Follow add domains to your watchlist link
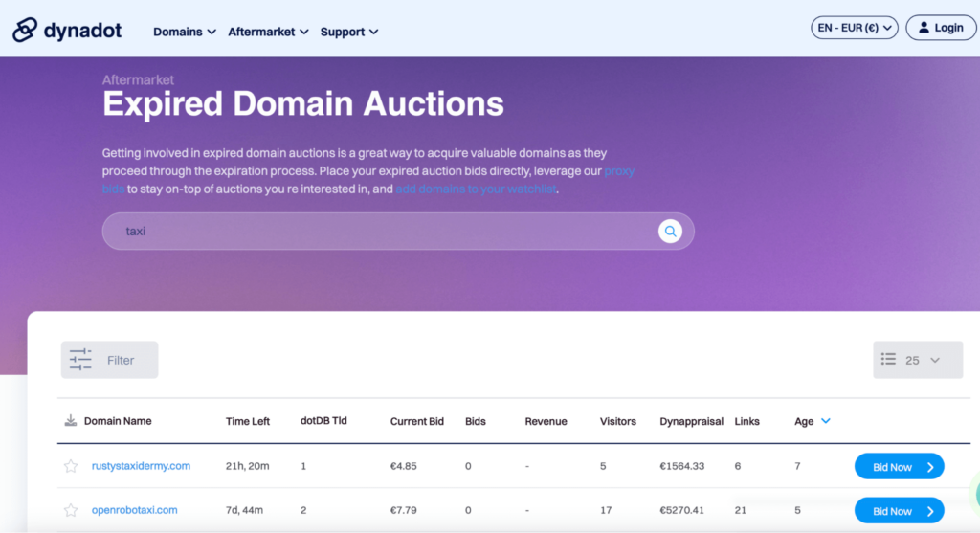 click(476, 189)
